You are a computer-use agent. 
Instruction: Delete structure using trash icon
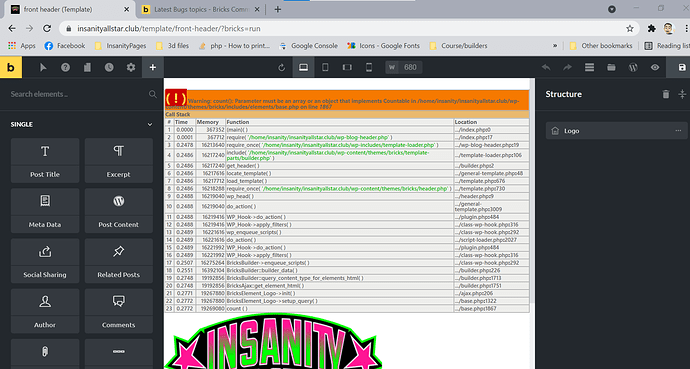coord(666,94)
